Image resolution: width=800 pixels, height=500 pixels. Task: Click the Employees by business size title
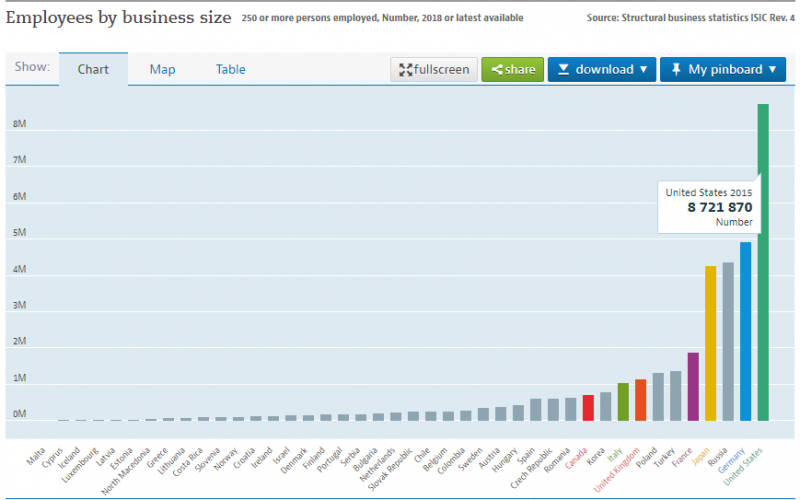coord(119,18)
